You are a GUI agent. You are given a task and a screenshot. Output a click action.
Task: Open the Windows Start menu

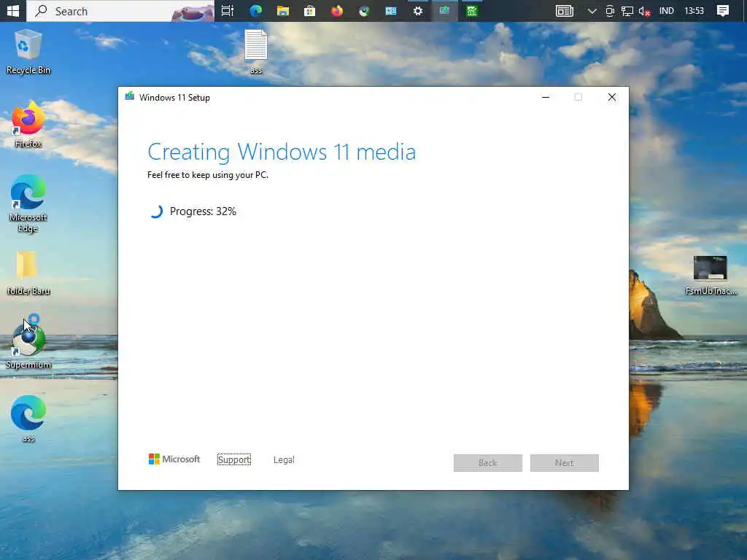(13, 10)
